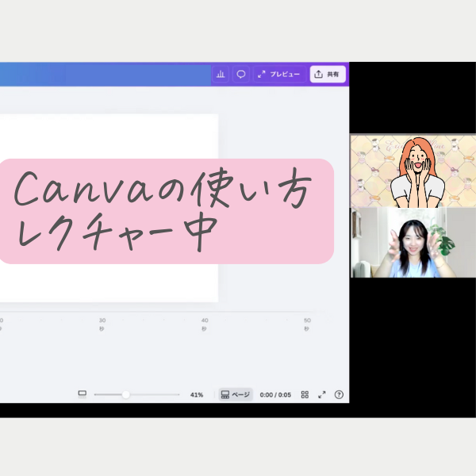Click the 共有 share button
This screenshot has width=476, height=476.
327,74
